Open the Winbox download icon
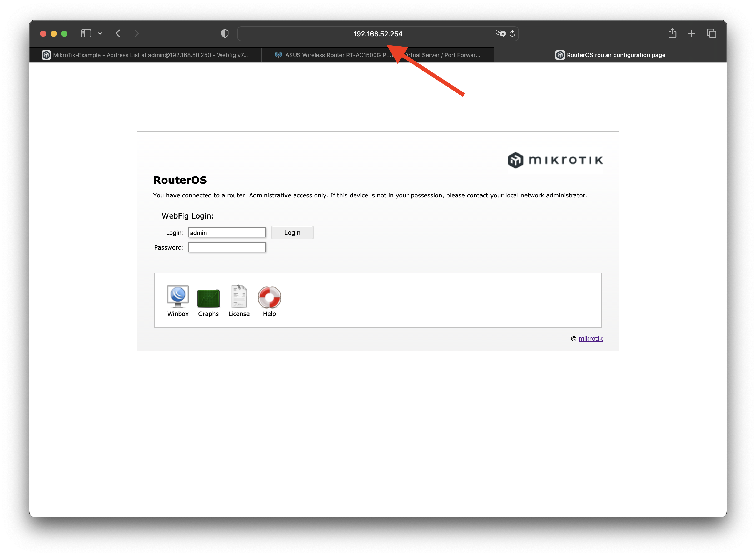The image size is (756, 556). click(178, 297)
